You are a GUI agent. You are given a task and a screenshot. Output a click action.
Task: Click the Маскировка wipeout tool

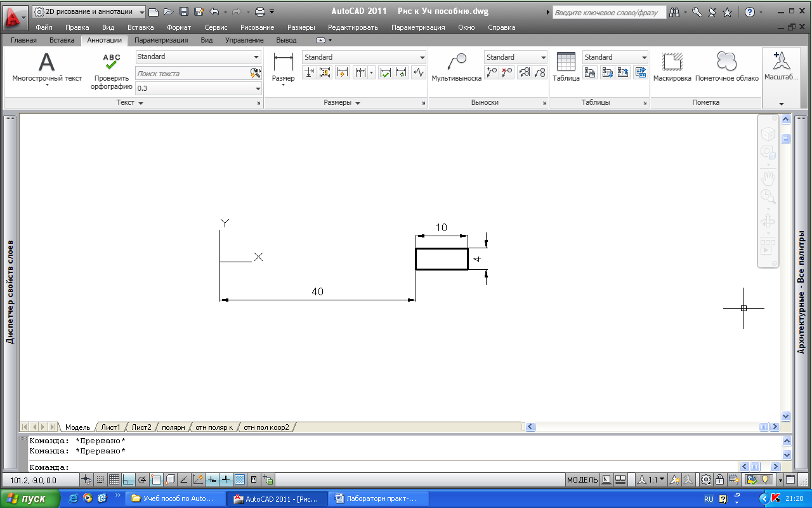[672, 67]
